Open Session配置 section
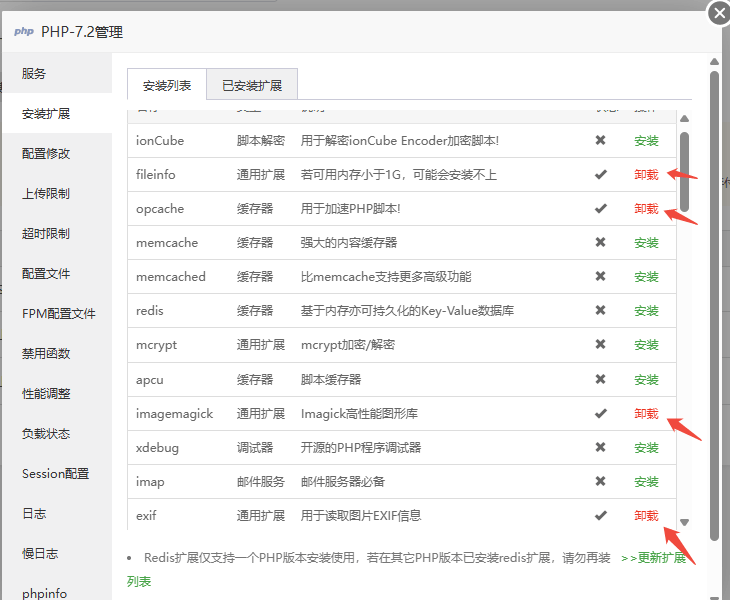This screenshot has height=600, width=730. point(55,473)
